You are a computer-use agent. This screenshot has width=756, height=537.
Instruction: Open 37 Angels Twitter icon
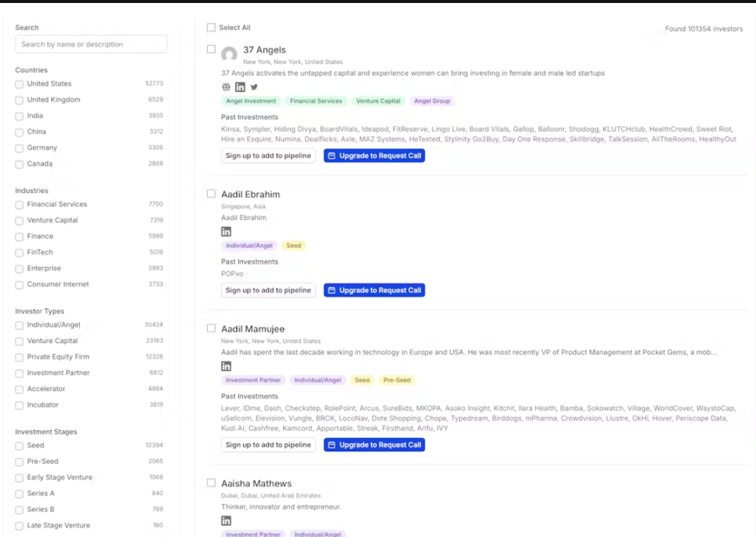click(254, 87)
